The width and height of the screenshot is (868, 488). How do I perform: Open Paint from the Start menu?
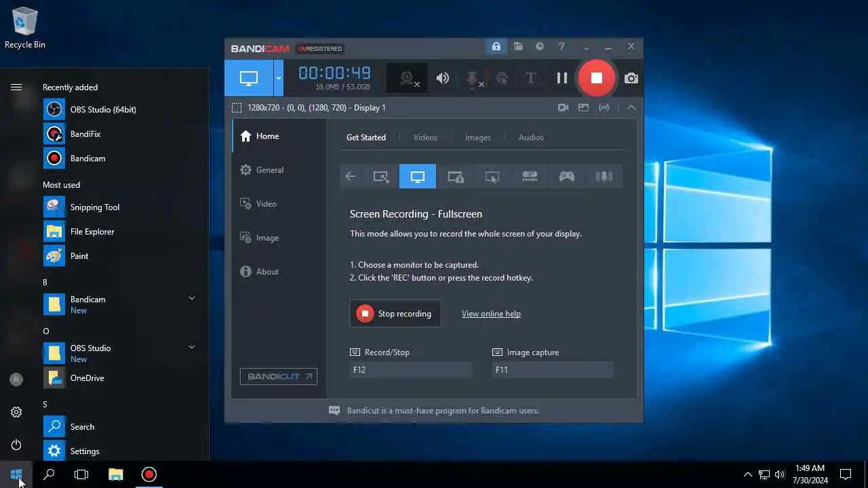[x=122, y=256]
